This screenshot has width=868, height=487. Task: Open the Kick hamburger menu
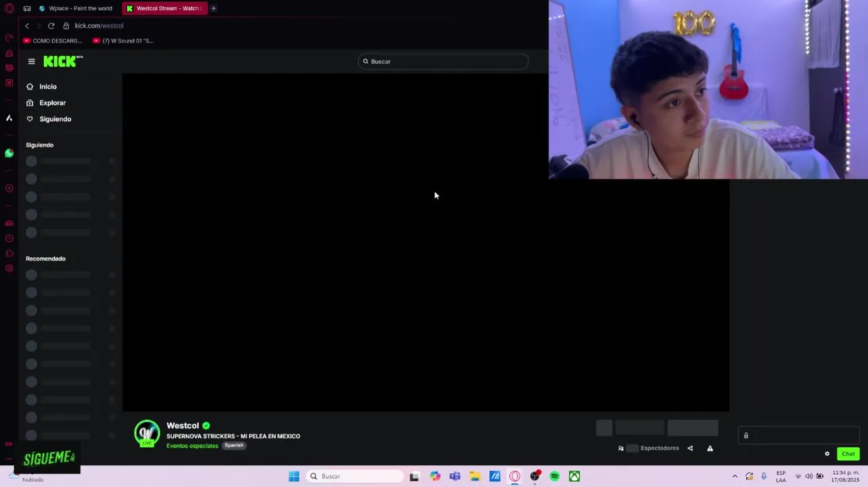coord(31,62)
